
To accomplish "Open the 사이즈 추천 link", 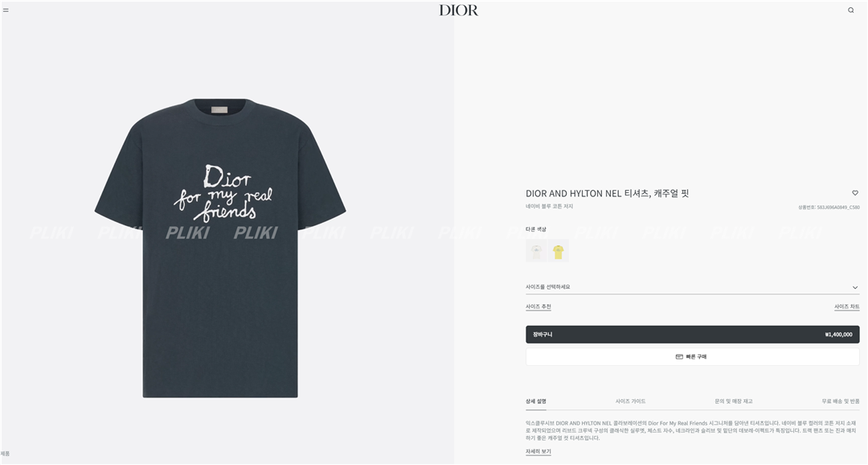I will pyautogui.click(x=538, y=307).
